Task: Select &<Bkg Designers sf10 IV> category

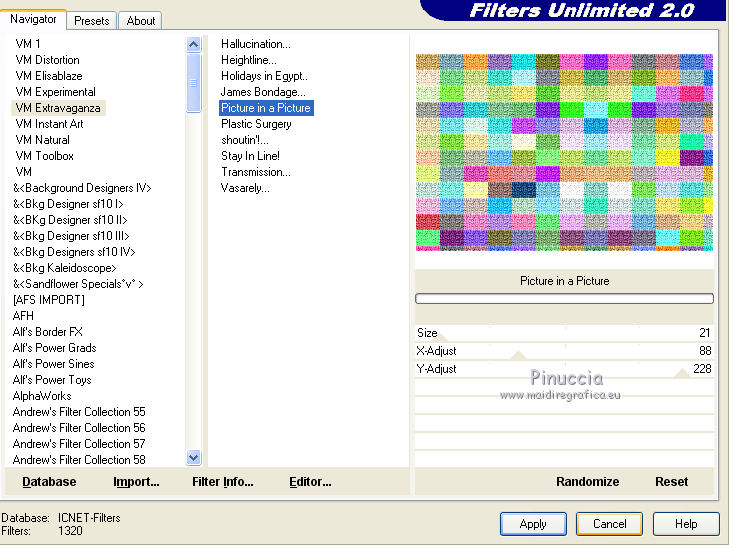Action: point(74,252)
